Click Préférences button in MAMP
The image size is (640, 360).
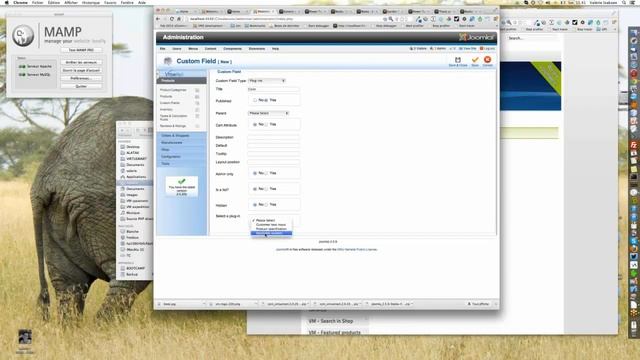81,78
